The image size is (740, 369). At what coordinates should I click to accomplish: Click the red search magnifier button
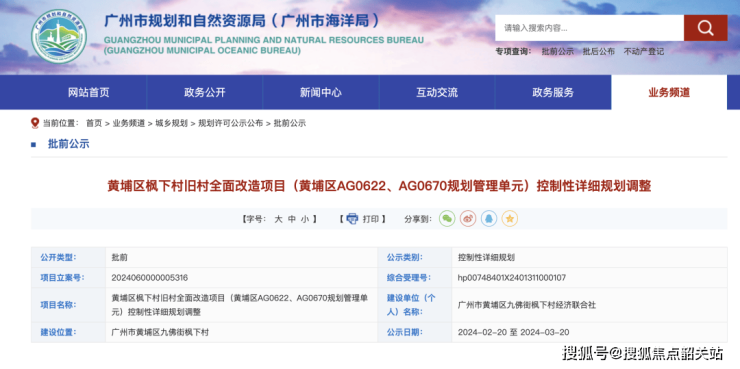(x=706, y=28)
